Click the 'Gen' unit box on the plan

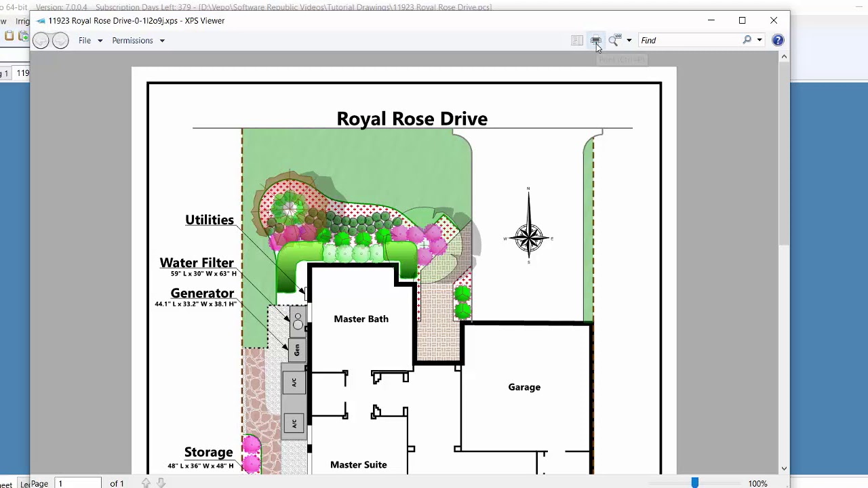coord(296,349)
